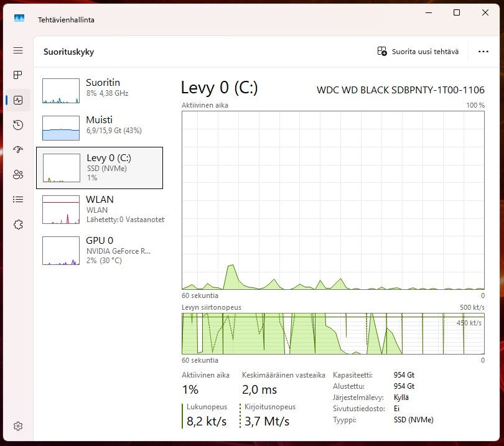Click the 8,2 kt/s read speed value

(x=207, y=421)
